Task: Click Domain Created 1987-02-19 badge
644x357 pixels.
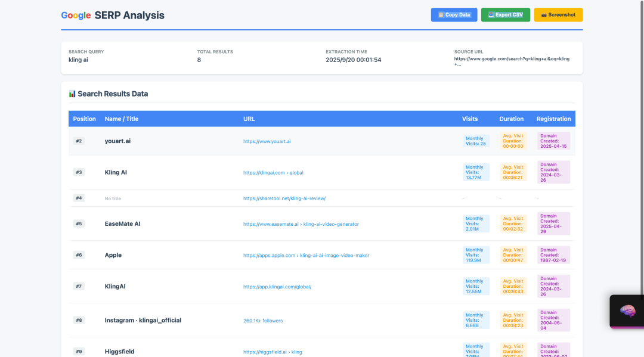Action: pos(553,255)
